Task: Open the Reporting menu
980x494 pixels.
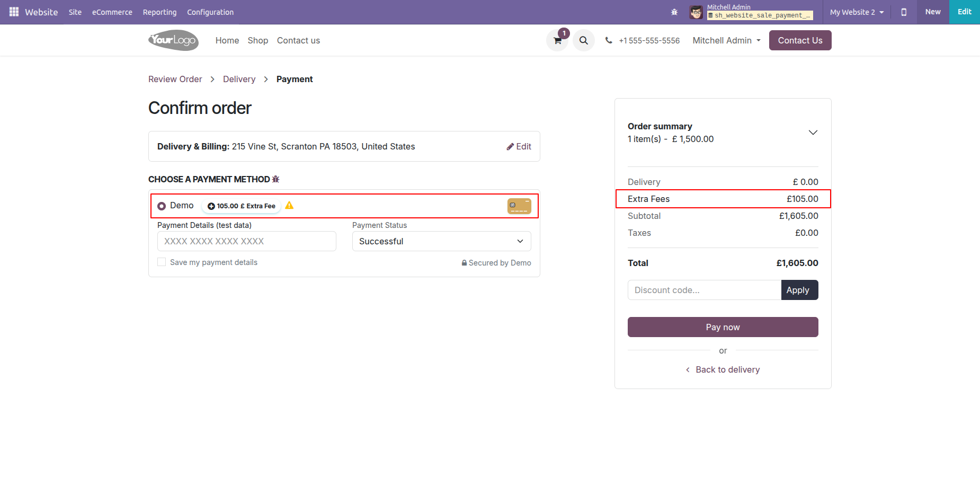Action: tap(159, 12)
